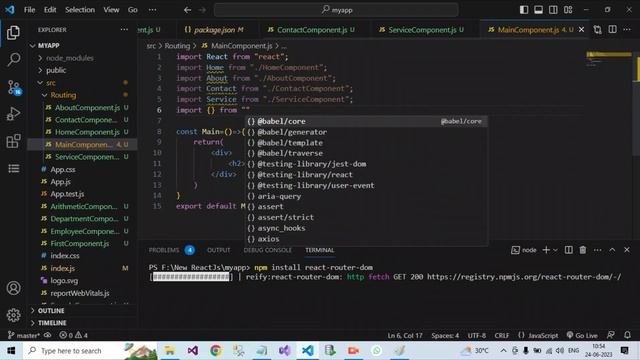The image size is (640, 360).
Task: Switch to the ContactComponent.js tab
Action: 311,30
